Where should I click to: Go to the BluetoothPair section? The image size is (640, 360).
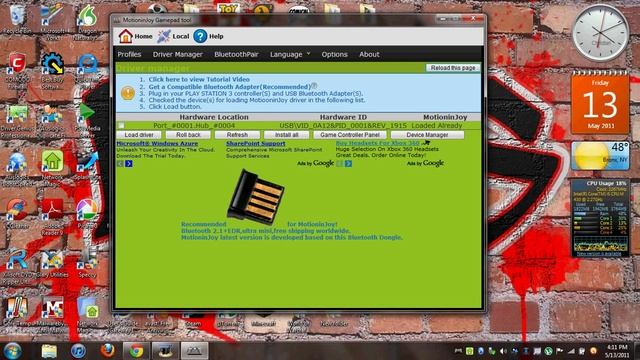[x=236, y=54]
